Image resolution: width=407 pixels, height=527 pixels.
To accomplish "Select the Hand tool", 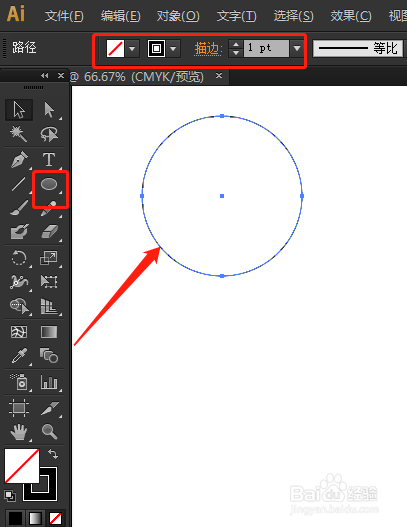I will tap(19, 432).
